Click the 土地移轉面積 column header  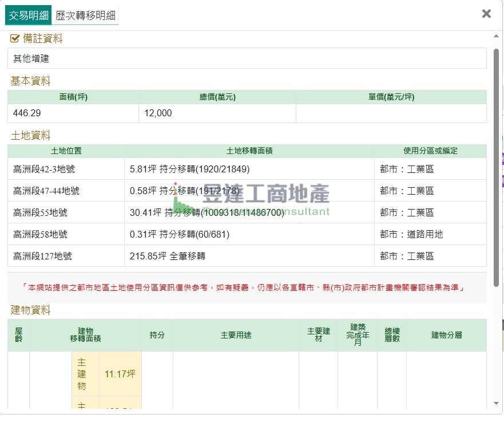[249, 151]
